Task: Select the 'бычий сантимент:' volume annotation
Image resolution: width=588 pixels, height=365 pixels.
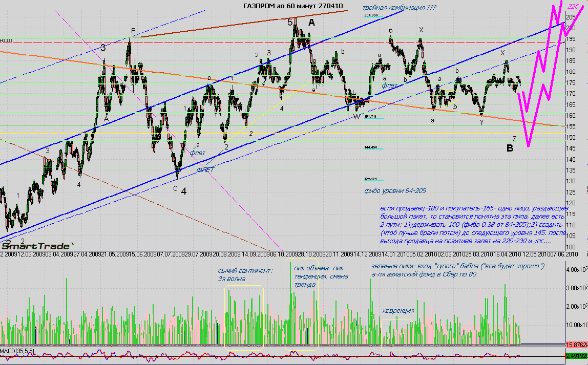Action: [x=245, y=271]
